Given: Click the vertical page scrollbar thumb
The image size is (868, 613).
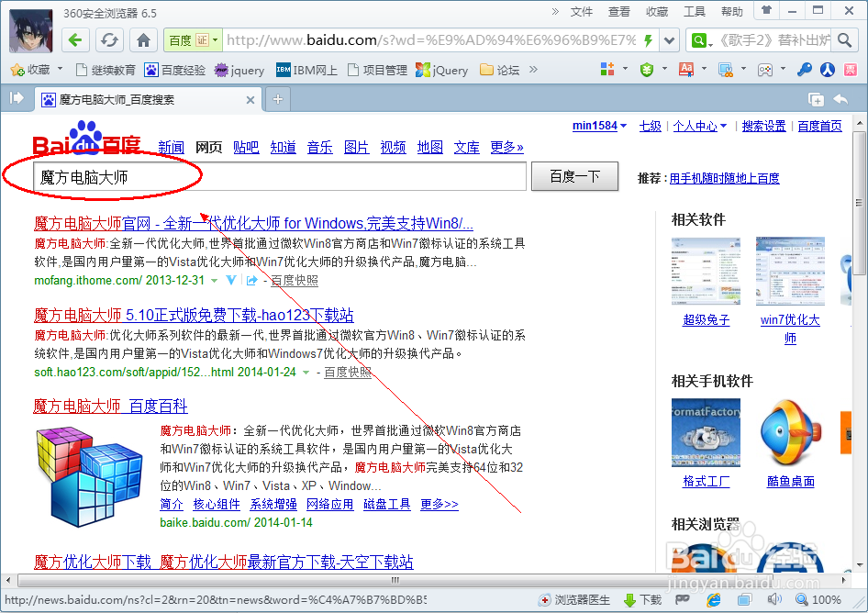Looking at the screenshot, I should coord(859,203).
